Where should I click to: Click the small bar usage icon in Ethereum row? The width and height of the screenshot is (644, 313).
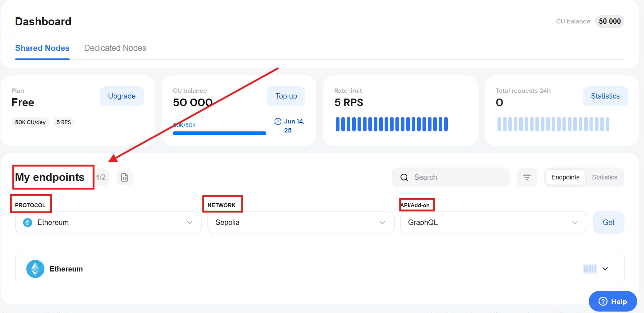(590, 269)
